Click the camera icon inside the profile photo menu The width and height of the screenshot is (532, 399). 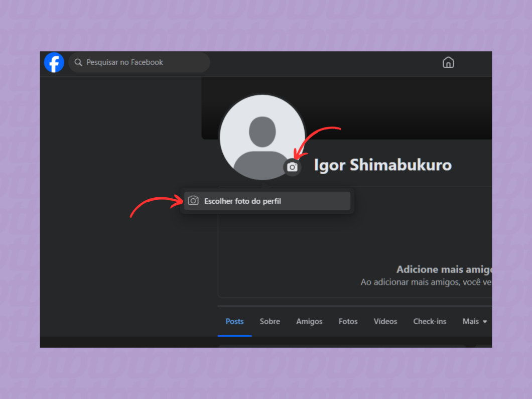193,200
